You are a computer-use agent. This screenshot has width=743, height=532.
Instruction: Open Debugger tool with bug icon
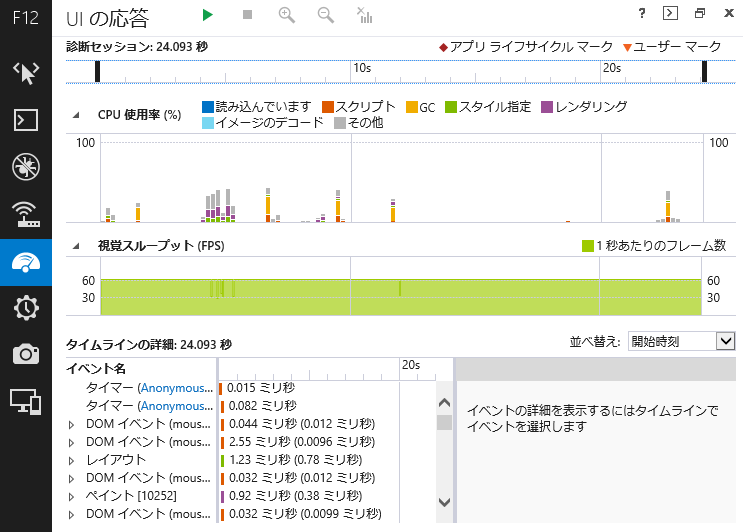26,167
